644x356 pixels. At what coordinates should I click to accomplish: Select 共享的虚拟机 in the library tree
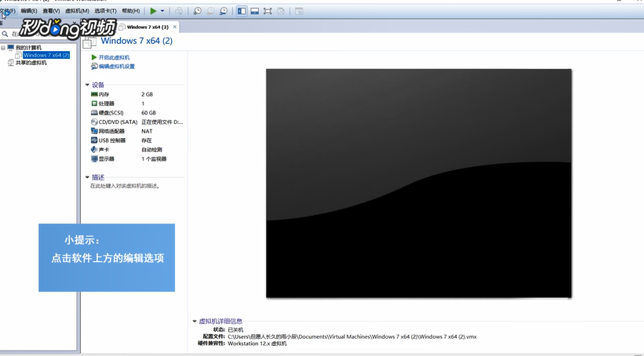pos(31,63)
